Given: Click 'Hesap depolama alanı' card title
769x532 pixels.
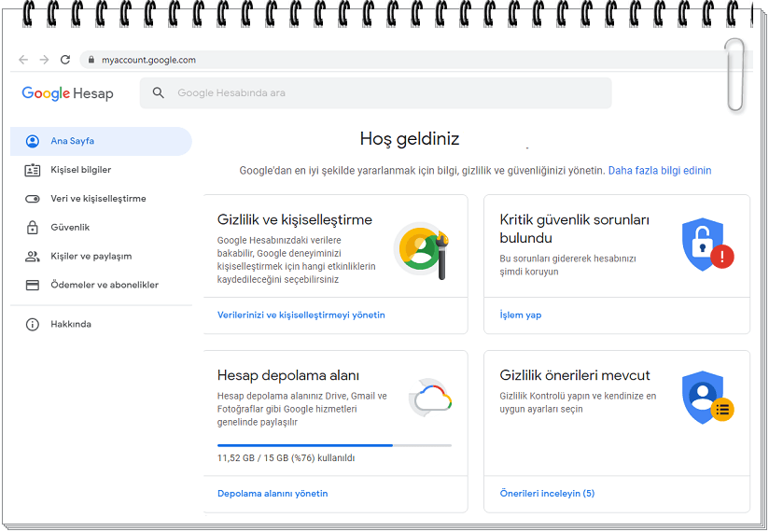Looking at the screenshot, I should (x=288, y=375).
